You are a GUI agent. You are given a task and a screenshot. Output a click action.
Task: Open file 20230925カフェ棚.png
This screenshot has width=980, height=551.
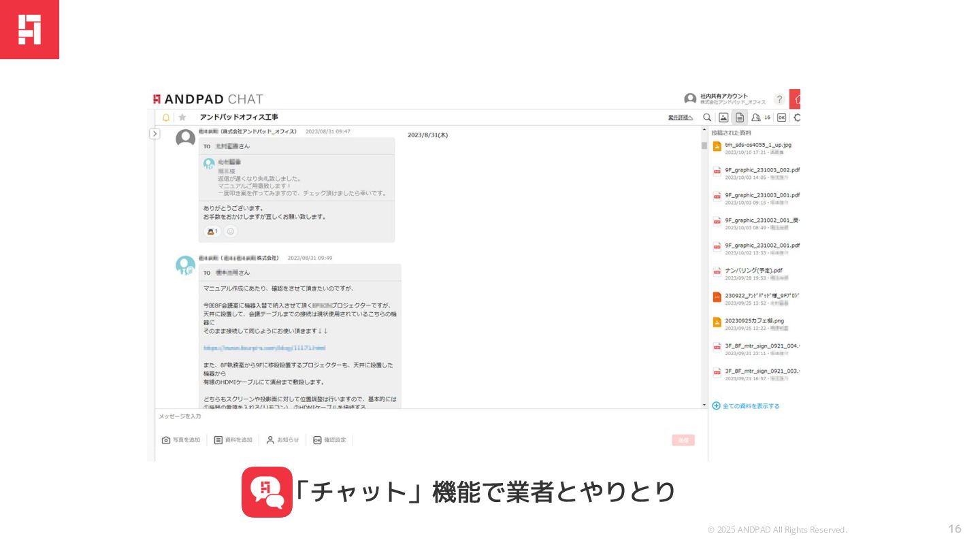pos(754,321)
